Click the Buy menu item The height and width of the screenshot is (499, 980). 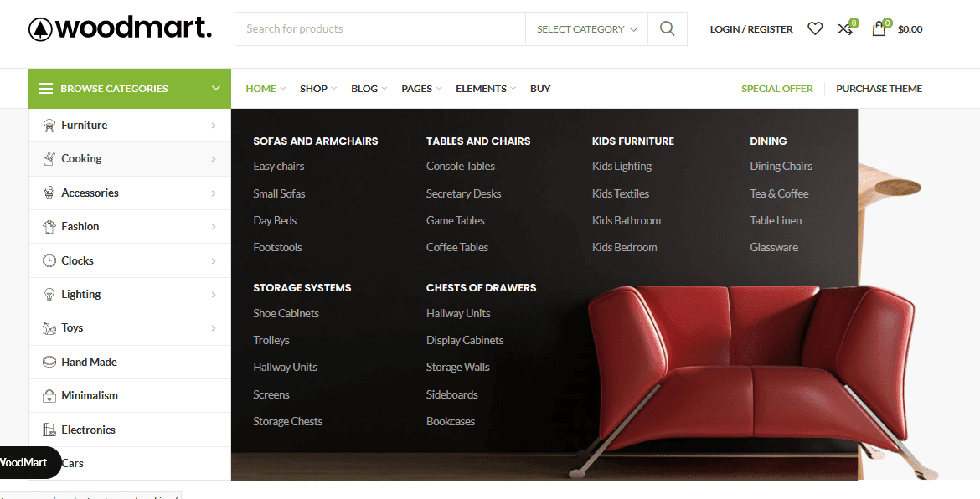tap(540, 89)
